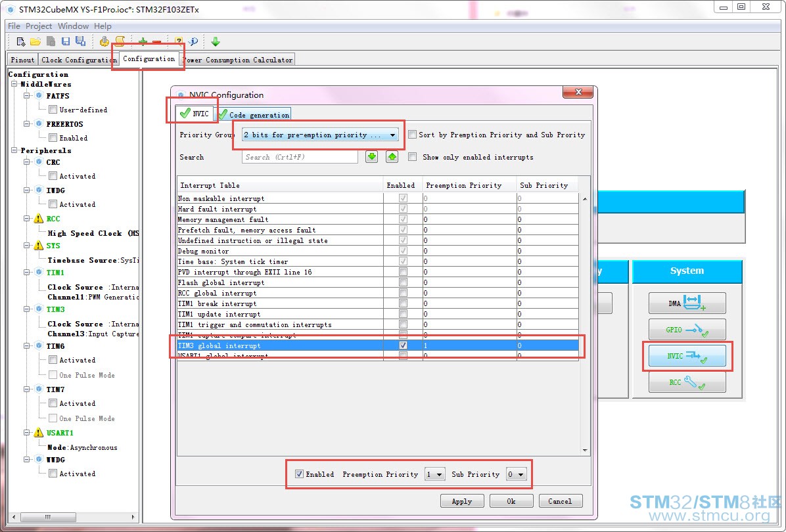Click the yellow question-mark Help icon

tap(179, 41)
